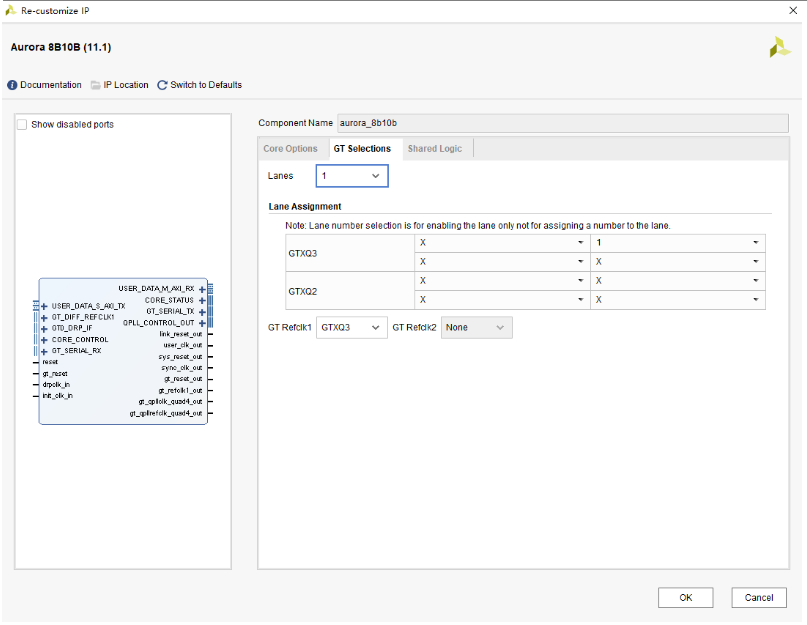Click the Aurora 8B10B (11.1) title

tap(61, 47)
